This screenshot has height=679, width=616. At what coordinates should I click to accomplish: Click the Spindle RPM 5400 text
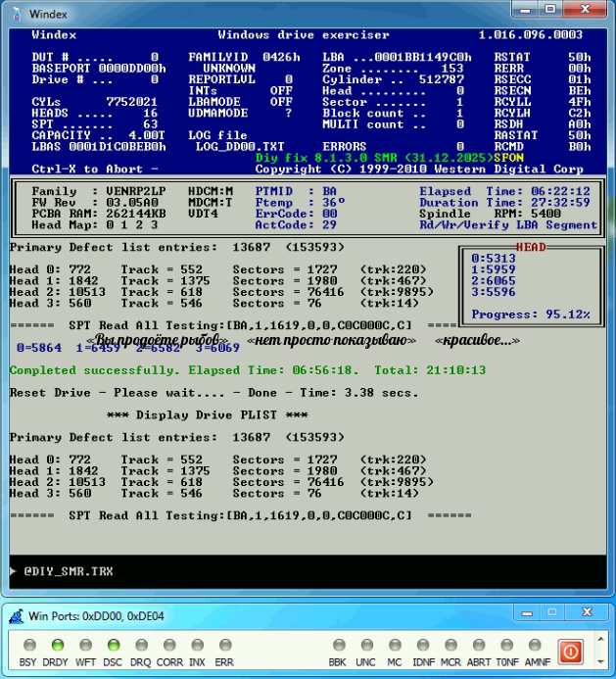(490, 214)
